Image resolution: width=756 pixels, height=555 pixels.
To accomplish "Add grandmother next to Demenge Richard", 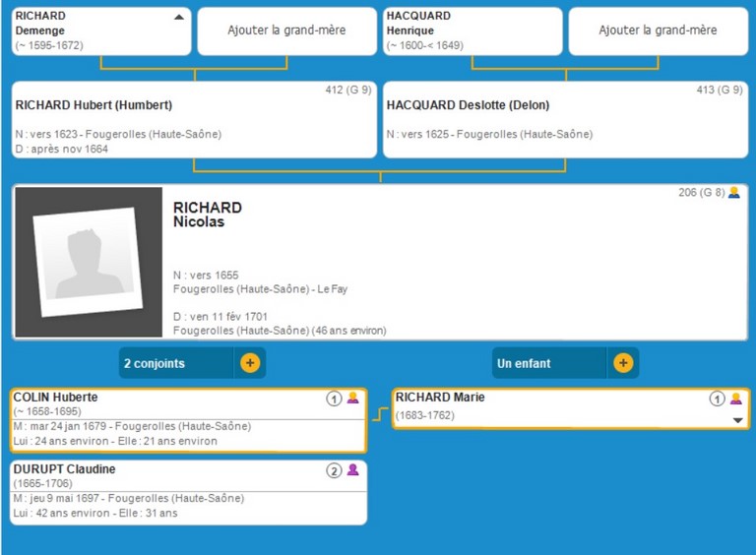I will [286, 31].
